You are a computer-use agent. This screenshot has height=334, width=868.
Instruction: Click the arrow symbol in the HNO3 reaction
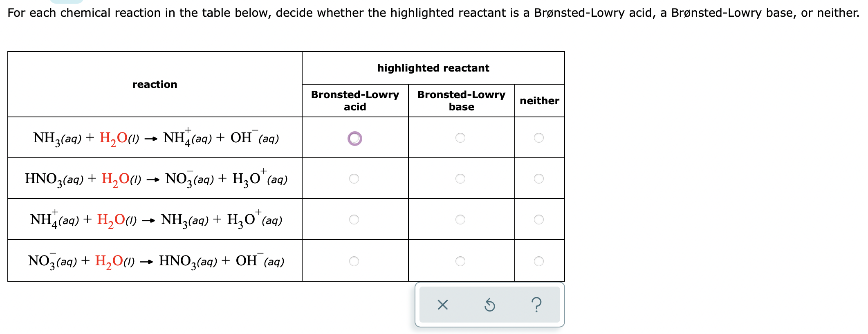[153, 179]
